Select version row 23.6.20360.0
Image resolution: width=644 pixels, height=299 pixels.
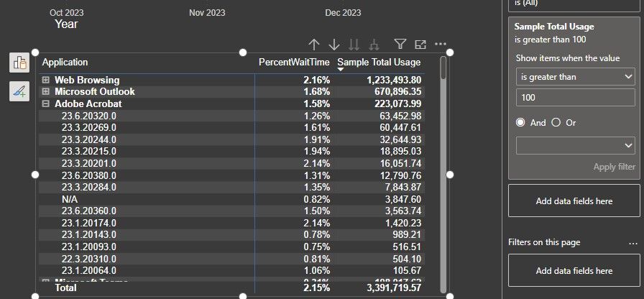click(231, 211)
